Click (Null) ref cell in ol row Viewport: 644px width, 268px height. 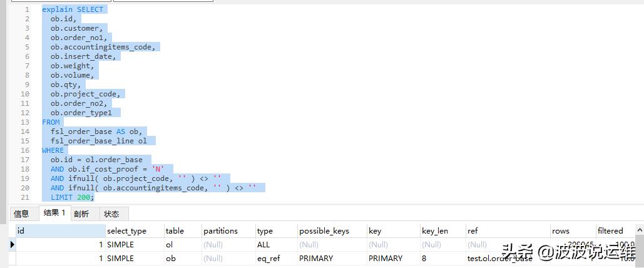click(x=508, y=245)
